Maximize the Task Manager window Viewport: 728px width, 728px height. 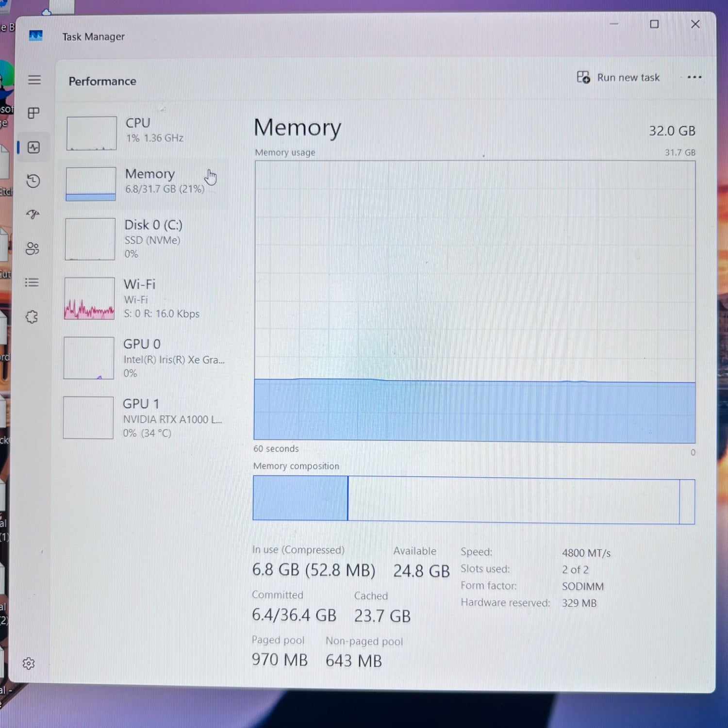tap(654, 24)
